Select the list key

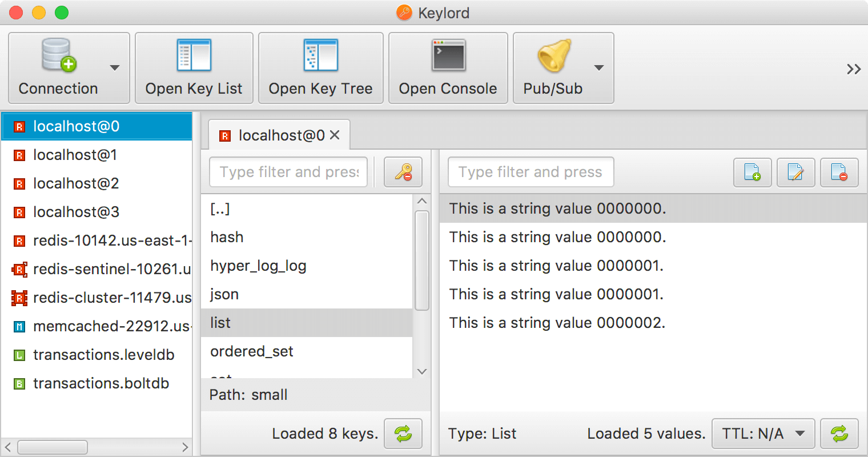click(307, 323)
